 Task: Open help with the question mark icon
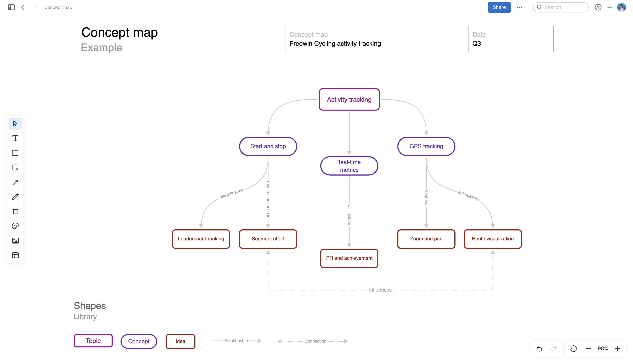point(598,7)
